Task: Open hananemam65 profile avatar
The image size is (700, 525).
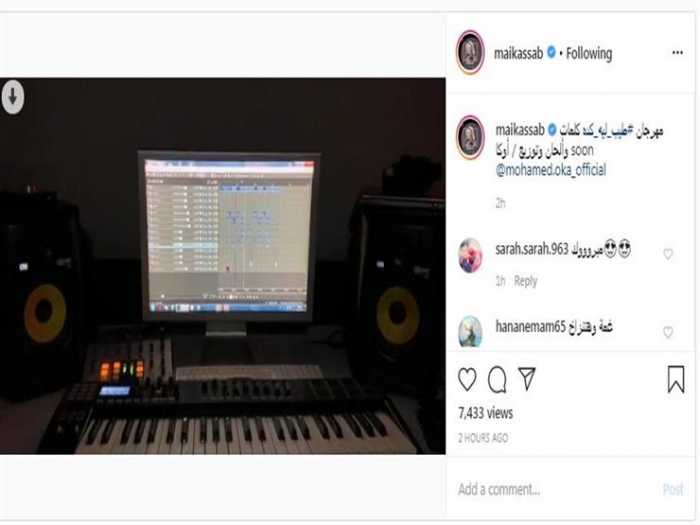Action: pos(470,331)
